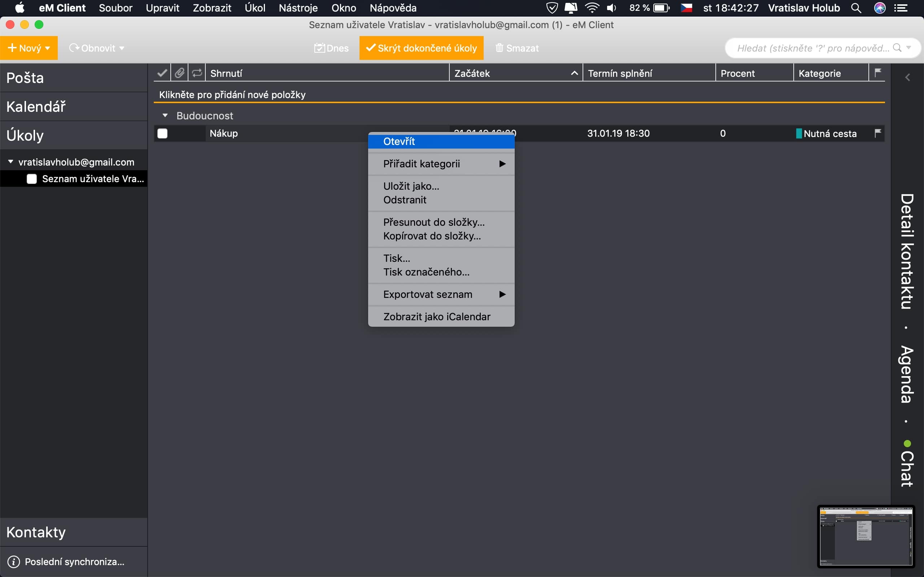Toggle the Seznam uživatele Vra... list checkbox
This screenshot has width=924, height=577.
point(32,179)
